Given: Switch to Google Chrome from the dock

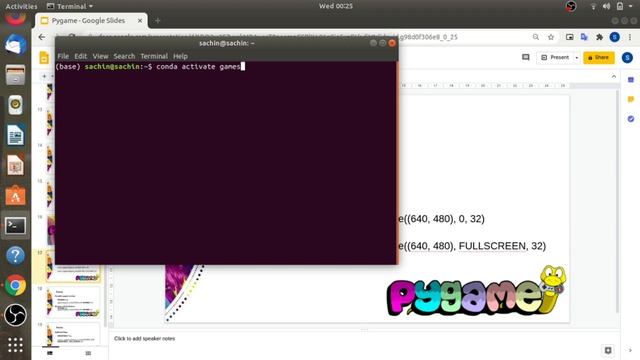Looking at the screenshot, I should (16, 285).
